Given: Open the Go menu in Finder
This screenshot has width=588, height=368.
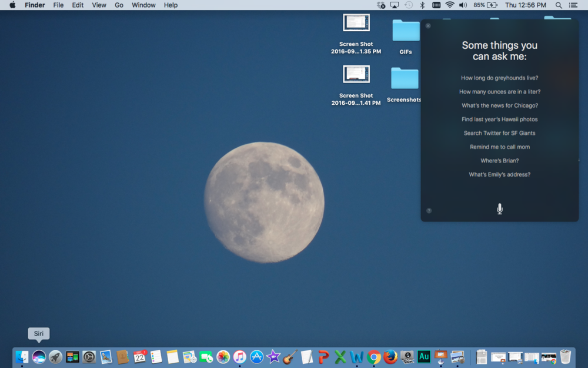Looking at the screenshot, I should point(119,5).
